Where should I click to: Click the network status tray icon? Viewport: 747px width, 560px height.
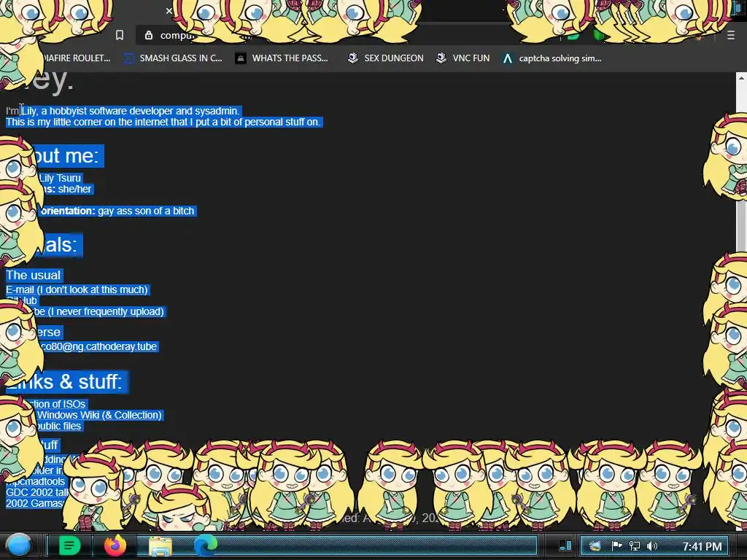tap(635, 545)
